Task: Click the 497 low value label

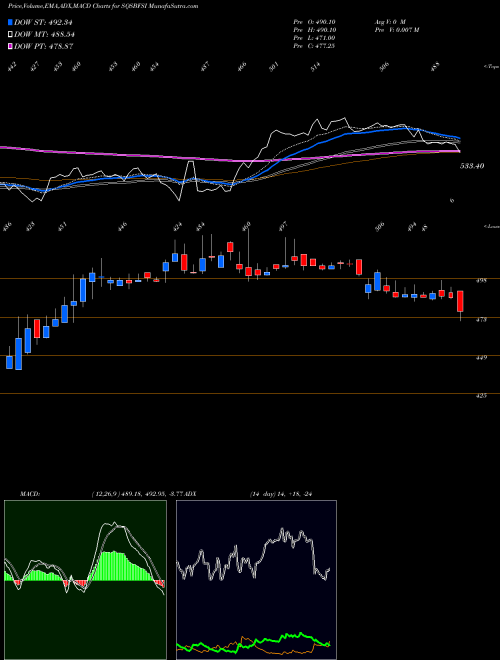Action: point(283,226)
